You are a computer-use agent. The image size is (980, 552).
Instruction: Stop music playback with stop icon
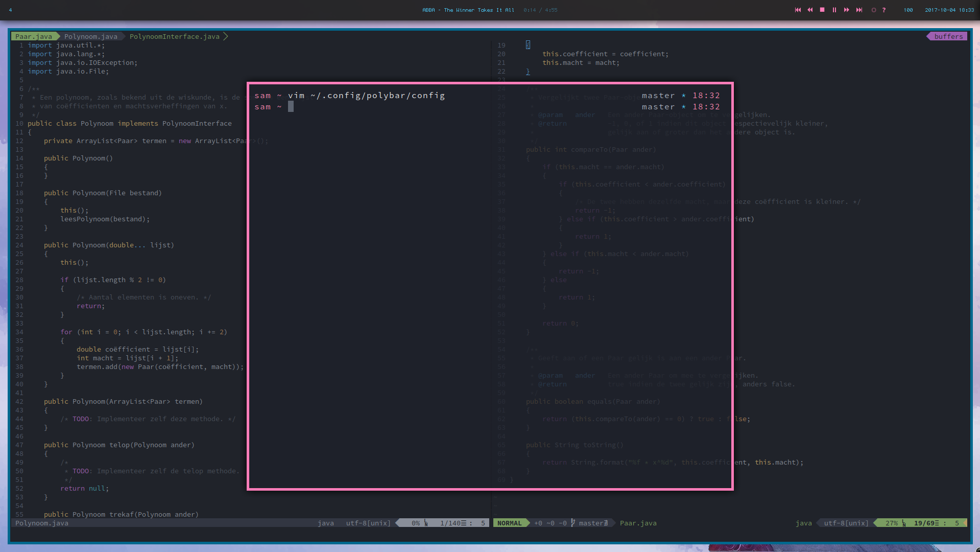coord(822,10)
